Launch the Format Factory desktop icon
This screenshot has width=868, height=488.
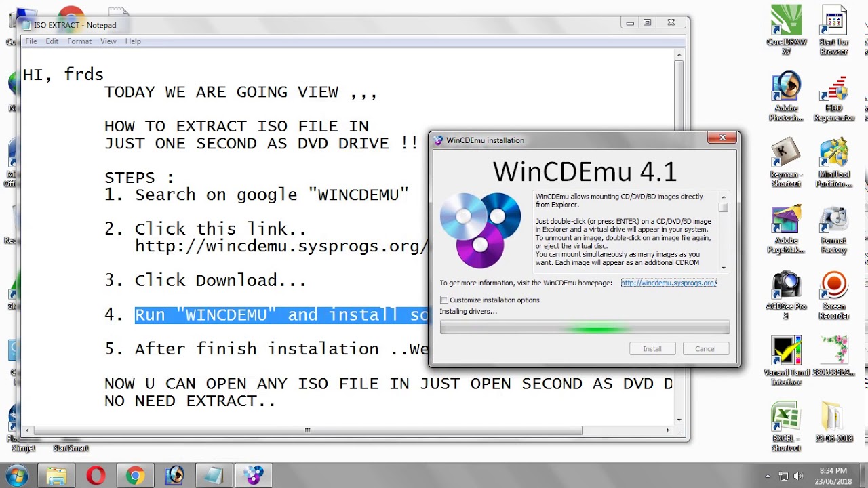833,229
